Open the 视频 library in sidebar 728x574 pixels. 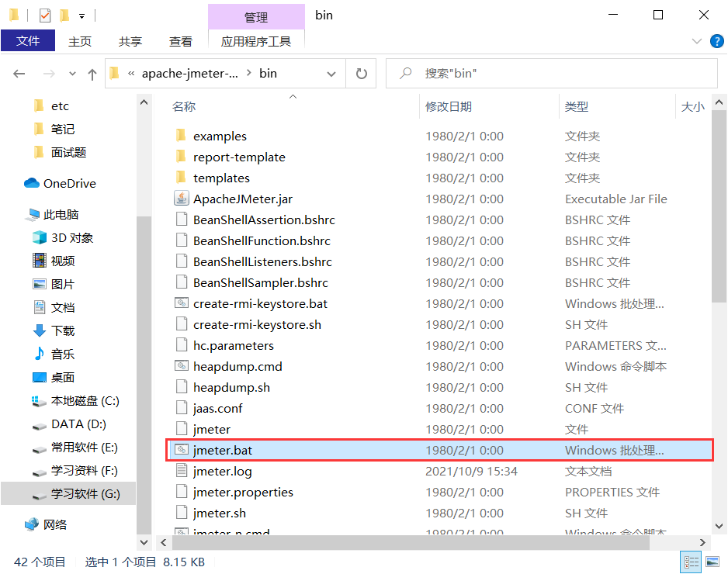54,261
